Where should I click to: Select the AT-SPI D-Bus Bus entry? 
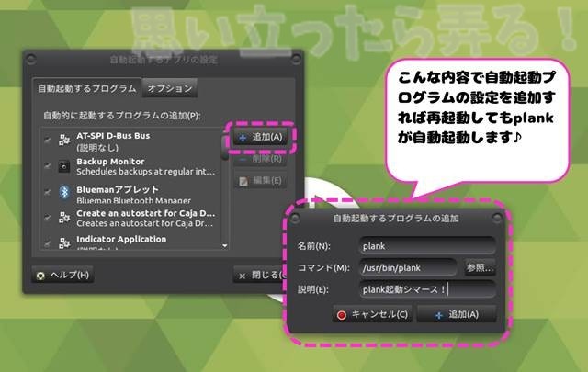(131, 141)
